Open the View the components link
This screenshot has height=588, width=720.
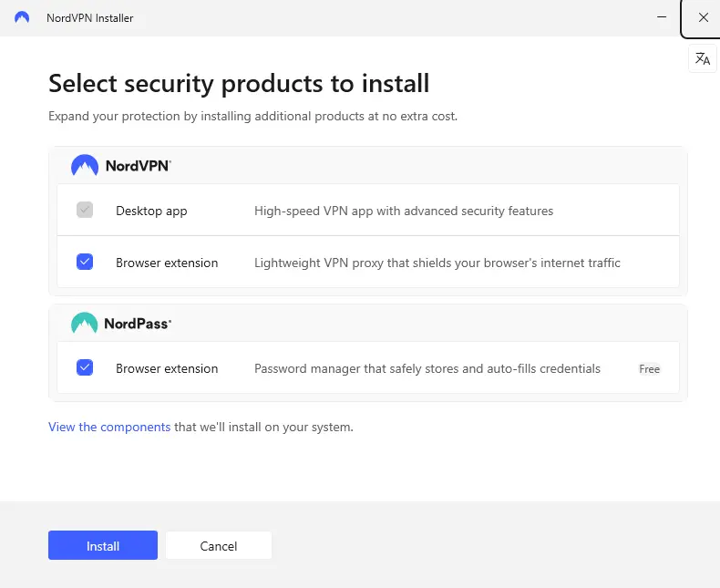point(109,427)
